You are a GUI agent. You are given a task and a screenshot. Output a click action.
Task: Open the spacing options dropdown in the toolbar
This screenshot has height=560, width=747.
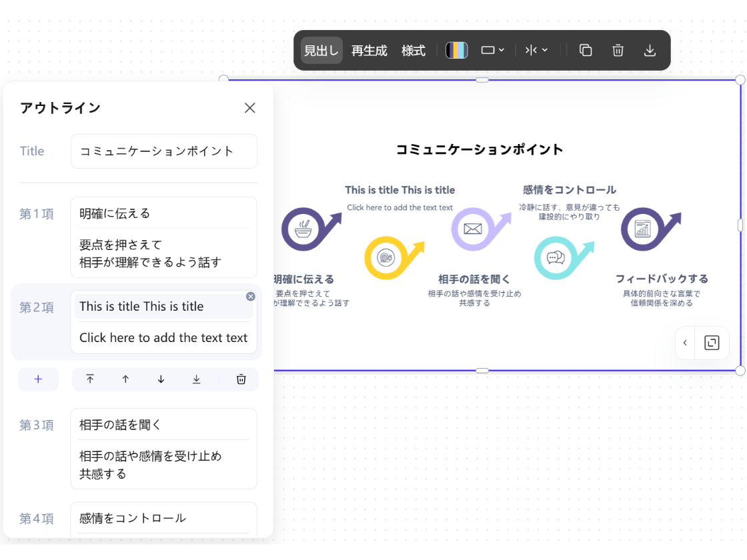[537, 50]
